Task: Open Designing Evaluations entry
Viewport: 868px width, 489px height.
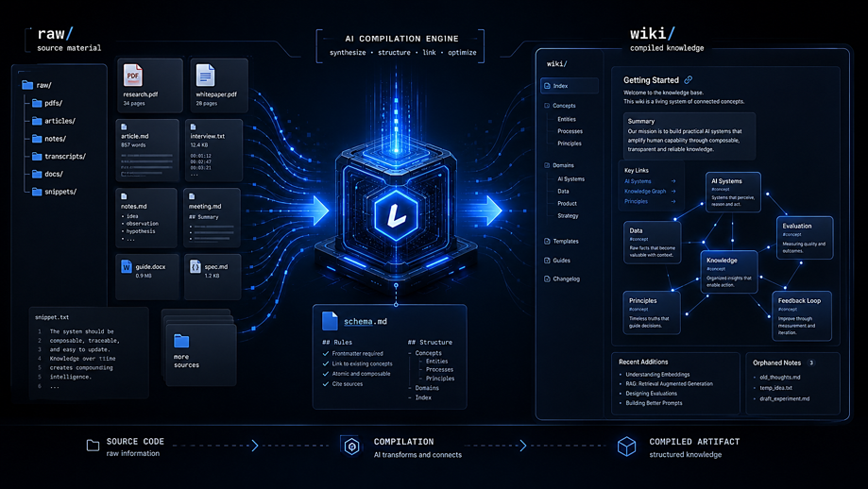Action: 651,394
